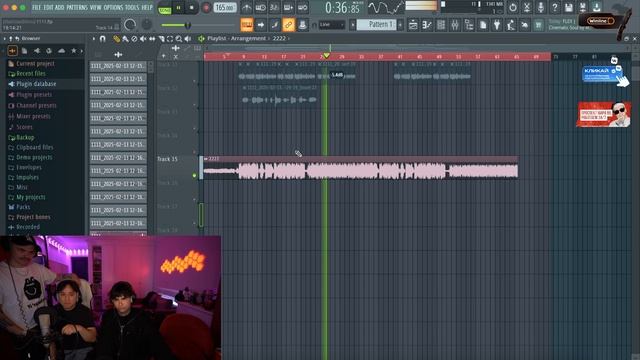The image size is (640, 360).
Task: Toggle the metronome icon
Action: (x=246, y=7)
